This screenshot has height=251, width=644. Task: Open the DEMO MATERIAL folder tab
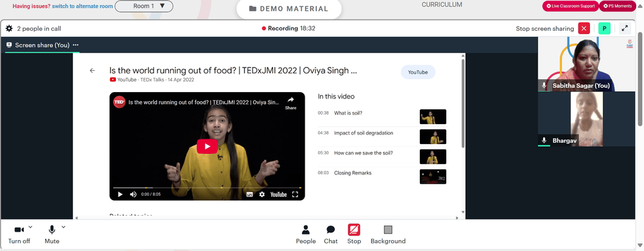[289, 8]
